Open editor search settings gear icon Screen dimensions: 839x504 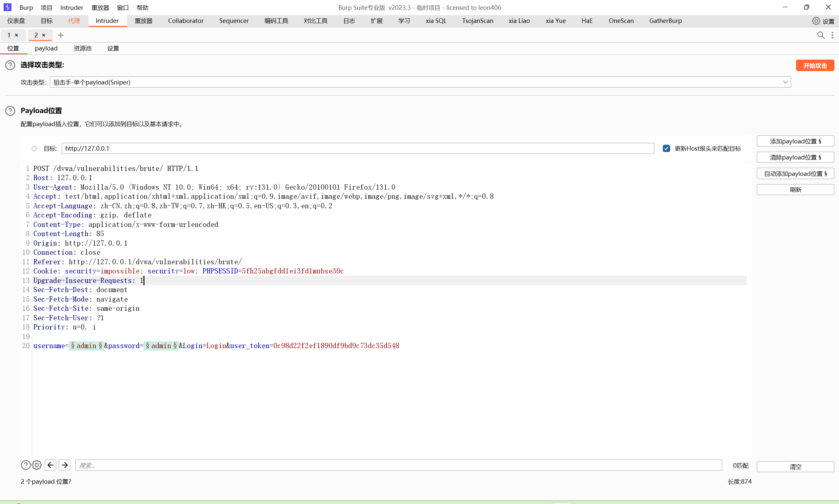click(x=37, y=465)
